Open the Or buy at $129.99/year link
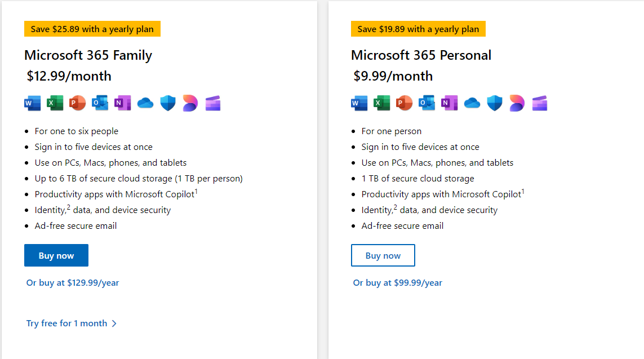This screenshot has height=359, width=644. (73, 282)
